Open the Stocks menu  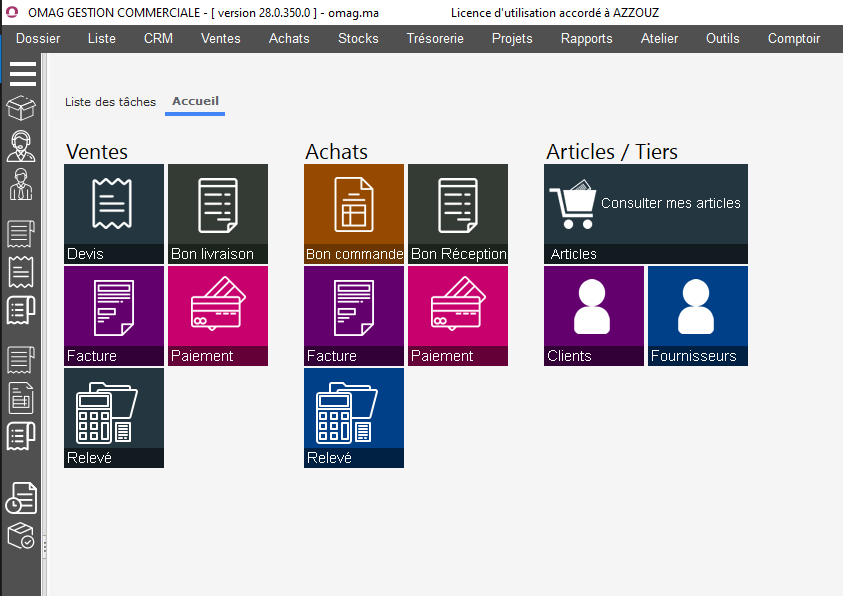point(358,39)
